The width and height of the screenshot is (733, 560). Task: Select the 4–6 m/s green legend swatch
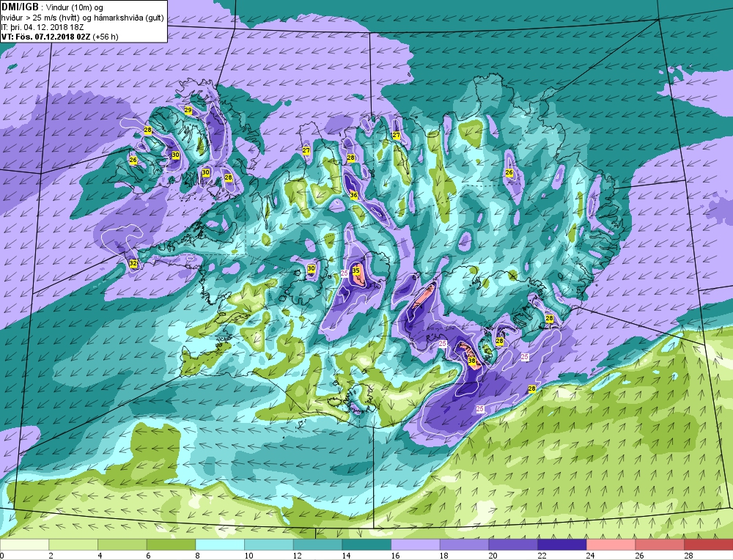click(122, 545)
